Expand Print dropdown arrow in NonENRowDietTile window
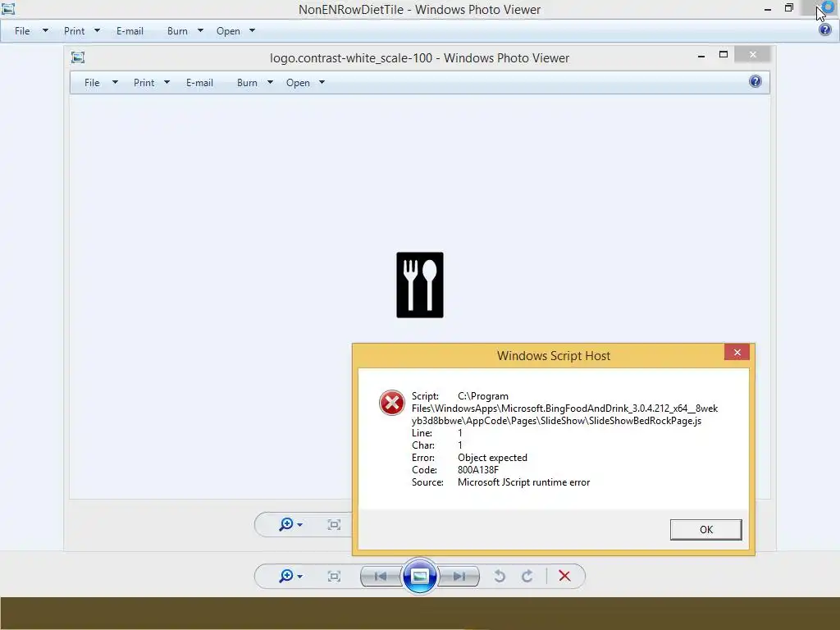 tap(97, 31)
